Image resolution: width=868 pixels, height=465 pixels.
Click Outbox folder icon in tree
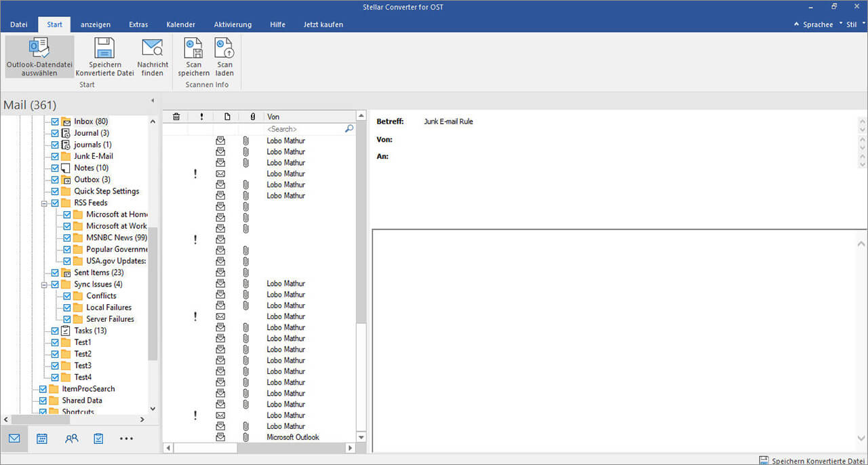[66, 179]
